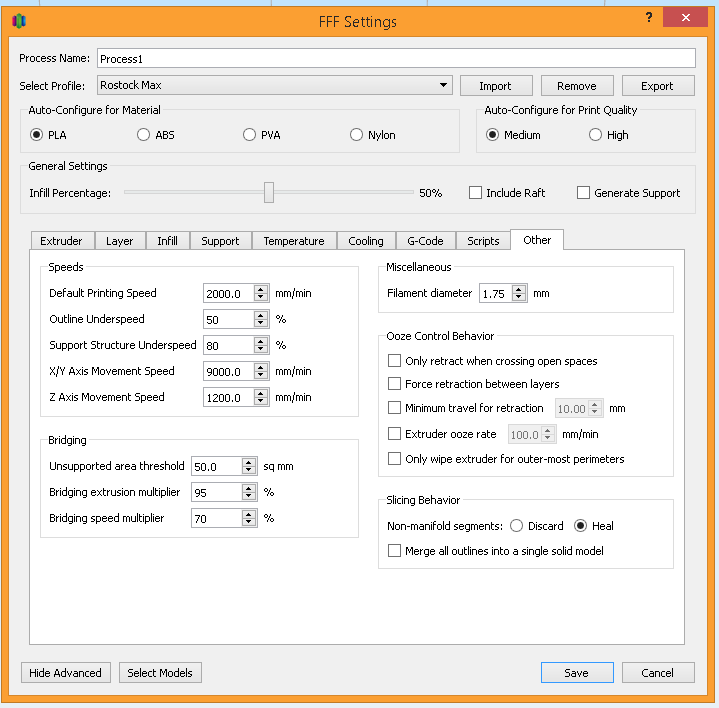Click the help question mark icon
719x708 pixels.
648,17
